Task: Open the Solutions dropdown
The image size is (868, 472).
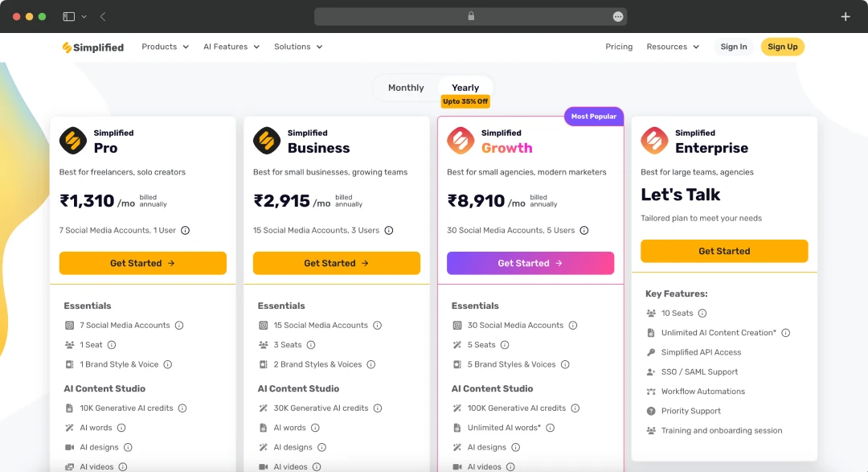Action: click(x=298, y=47)
